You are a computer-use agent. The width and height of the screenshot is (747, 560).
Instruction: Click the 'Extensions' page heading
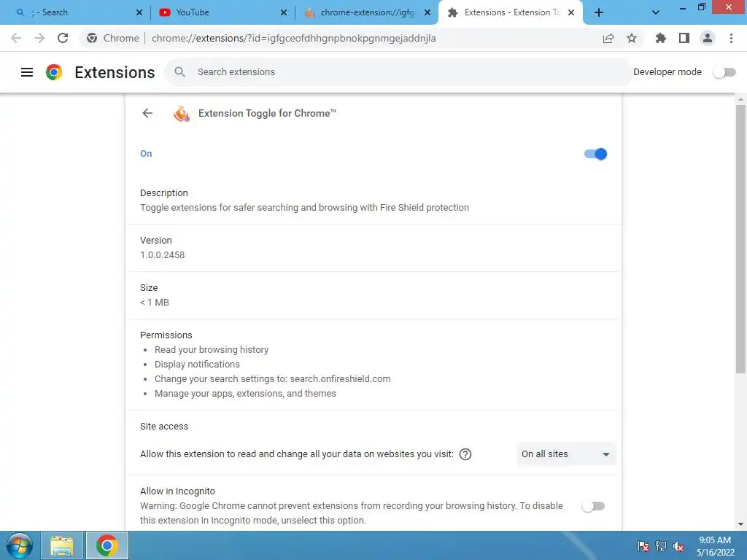tap(115, 72)
